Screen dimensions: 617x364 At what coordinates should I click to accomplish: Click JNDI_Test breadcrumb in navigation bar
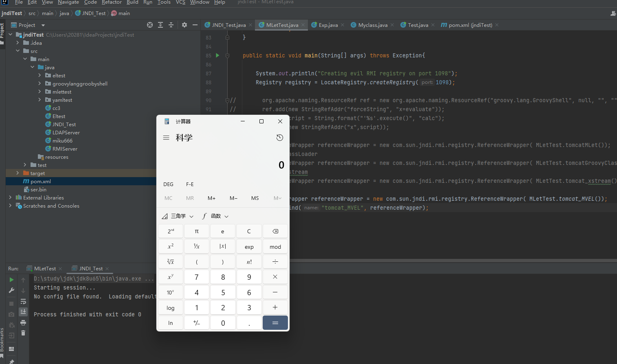[90, 13]
